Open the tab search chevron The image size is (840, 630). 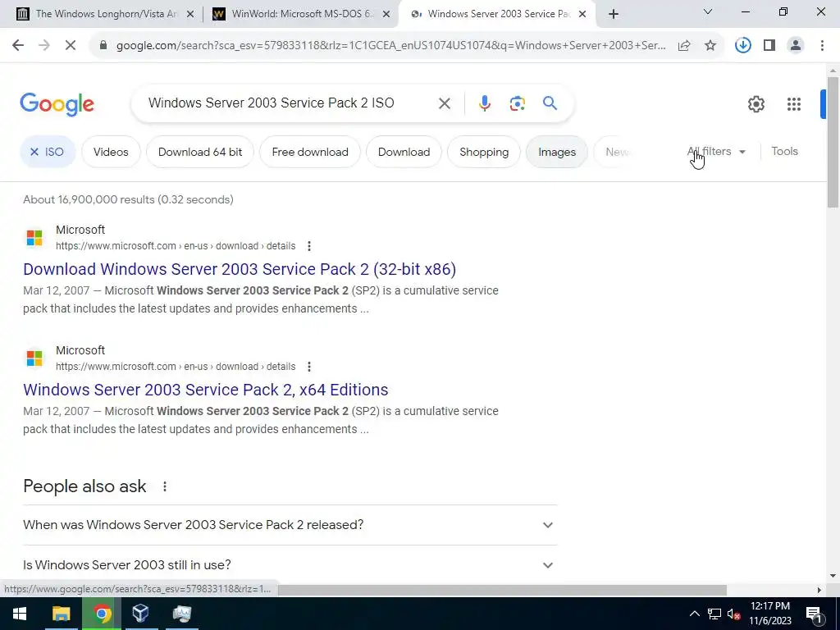(x=708, y=11)
